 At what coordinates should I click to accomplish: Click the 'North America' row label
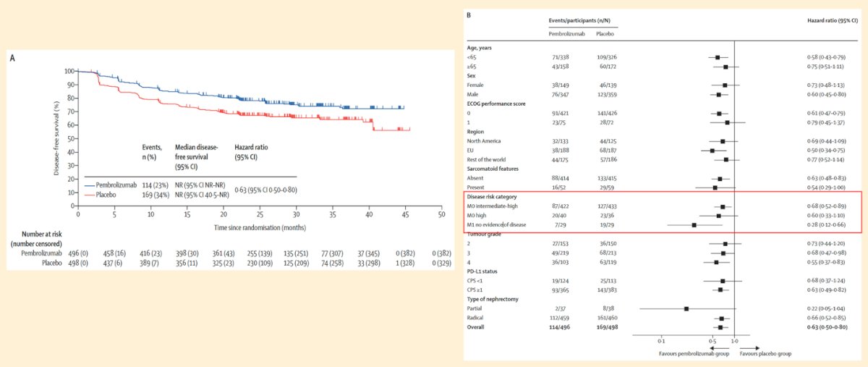point(483,140)
